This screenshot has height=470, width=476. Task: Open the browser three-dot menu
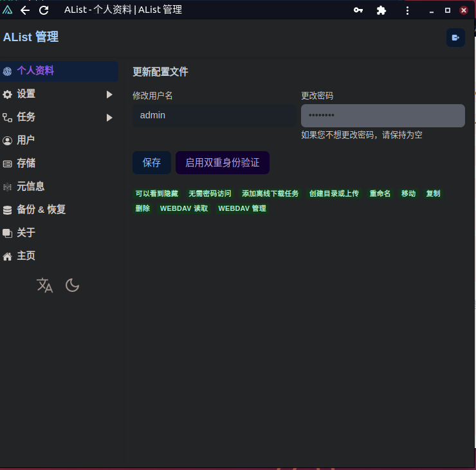coord(407,10)
